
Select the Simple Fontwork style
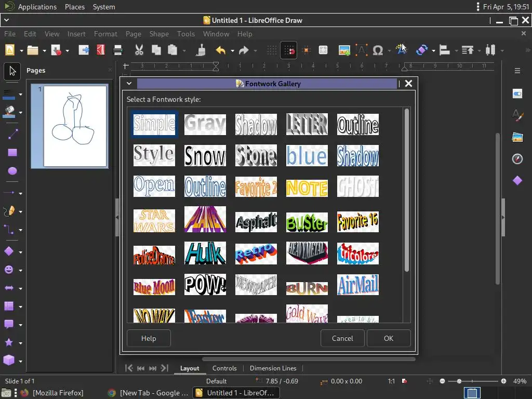[x=154, y=124]
